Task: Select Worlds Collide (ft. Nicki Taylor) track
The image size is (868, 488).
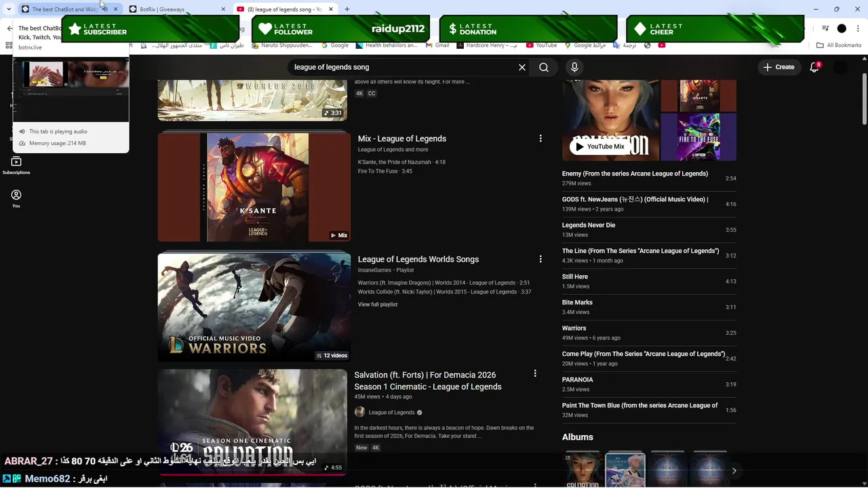Action: click(x=444, y=292)
